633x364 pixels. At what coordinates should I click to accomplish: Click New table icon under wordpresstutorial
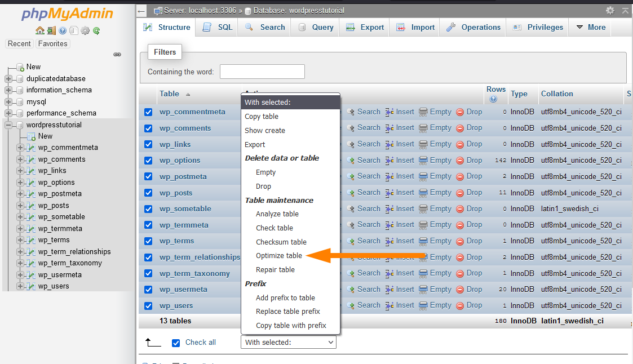[31, 136]
